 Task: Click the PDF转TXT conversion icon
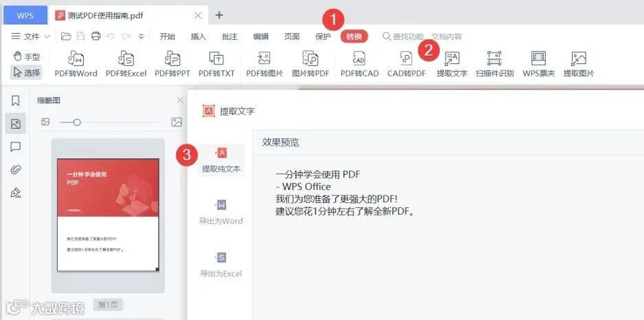click(x=216, y=64)
